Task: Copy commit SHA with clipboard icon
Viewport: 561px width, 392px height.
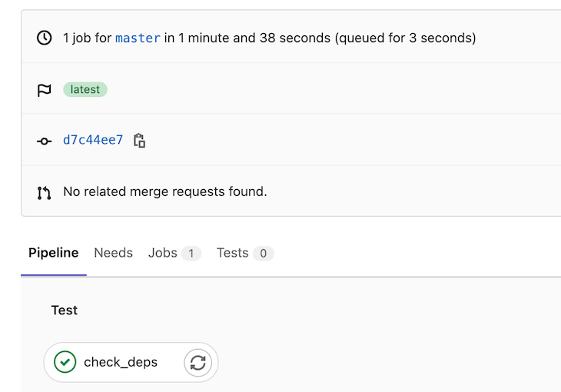Action: pyautogui.click(x=139, y=141)
